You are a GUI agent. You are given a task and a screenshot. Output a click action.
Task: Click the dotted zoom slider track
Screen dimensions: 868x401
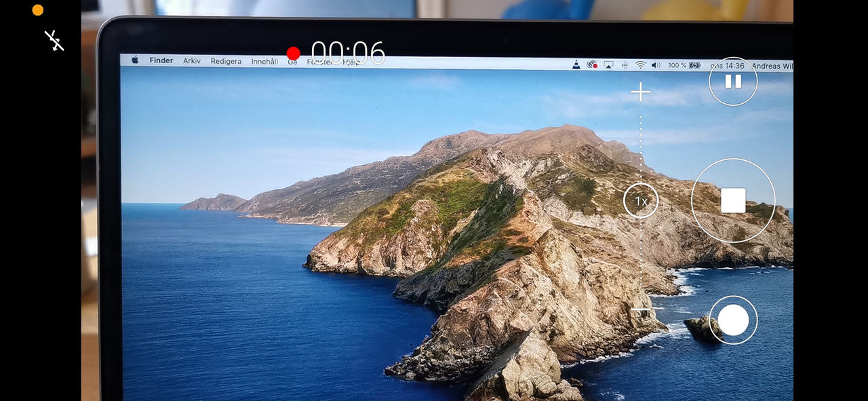coord(641,200)
